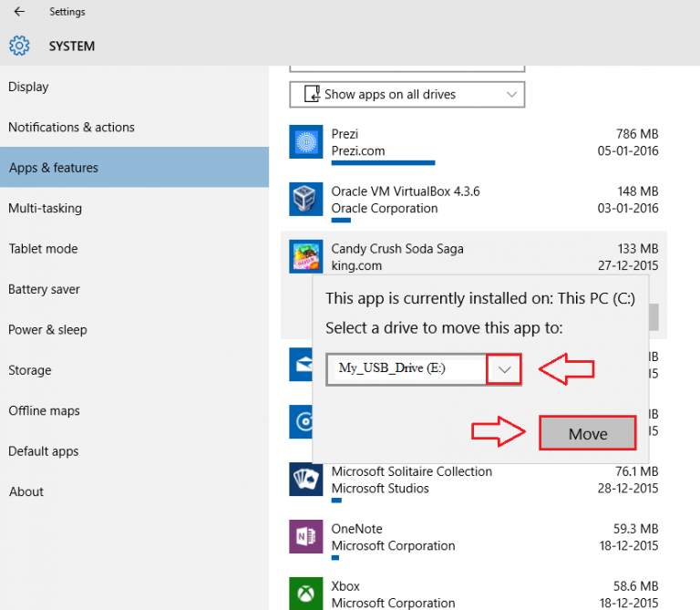Image resolution: width=700 pixels, height=610 pixels.
Task: Click the music disc app icon
Action: tap(301, 421)
